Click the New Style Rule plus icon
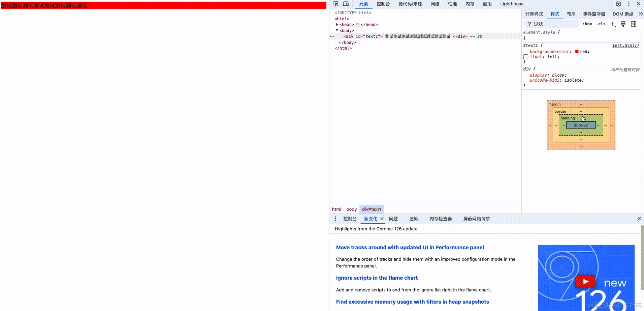This screenshot has height=311, width=644. point(613,24)
